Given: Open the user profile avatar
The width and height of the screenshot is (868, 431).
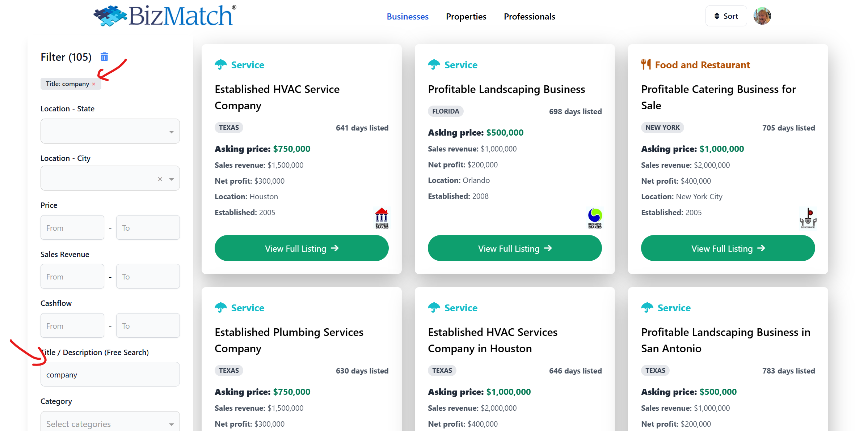Looking at the screenshot, I should (762, 16).
